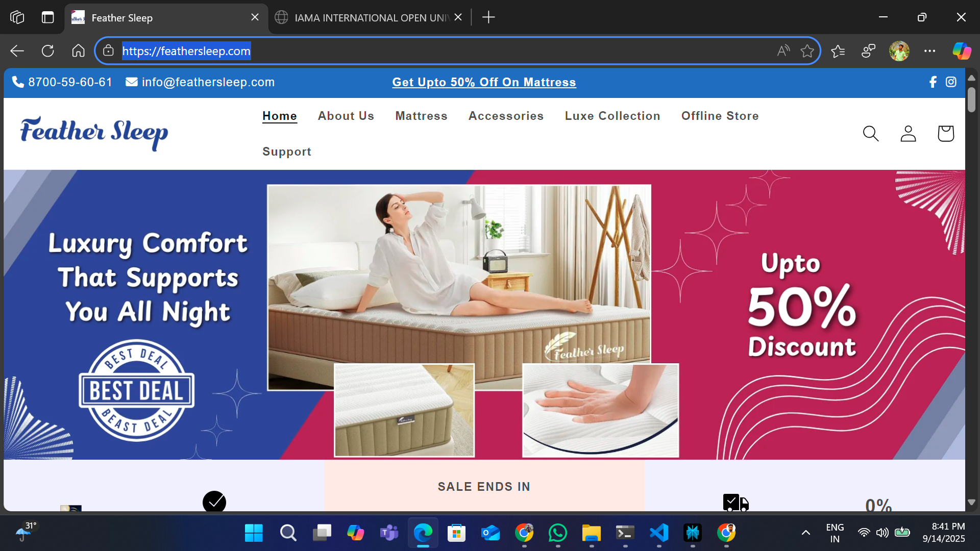Open WhatsApp from the taskbar
This screenshot has width=980, height=551.
click(x=557, y=533)
